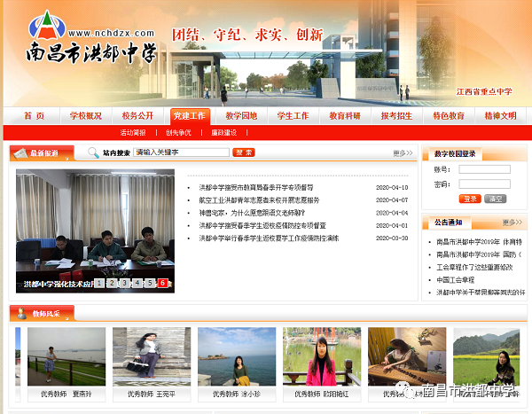Open the 首页 menu item
The height and width of the screenshot is (414, 532).
click(x=34, y=116)
